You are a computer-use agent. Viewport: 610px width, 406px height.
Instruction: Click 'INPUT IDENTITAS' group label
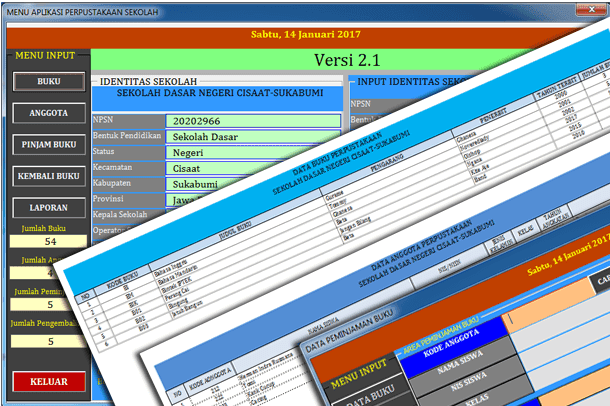(412, 82)
